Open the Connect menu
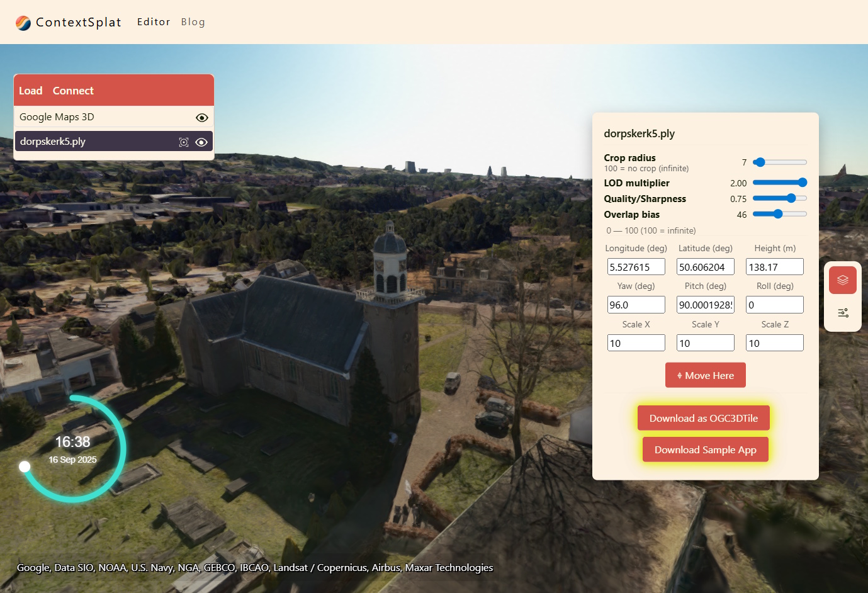The height and width of the screenshot is (593, 868). pos(73,91)
